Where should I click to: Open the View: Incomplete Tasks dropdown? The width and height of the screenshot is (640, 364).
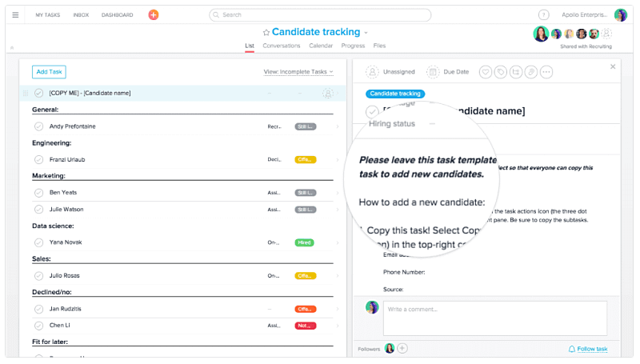298,72
